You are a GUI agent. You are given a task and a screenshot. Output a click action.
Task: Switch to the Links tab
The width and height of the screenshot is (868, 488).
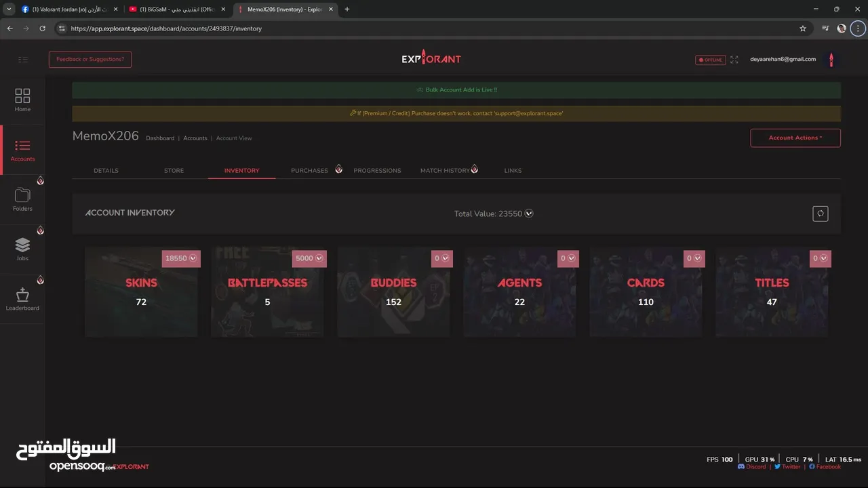coord(513,171)
